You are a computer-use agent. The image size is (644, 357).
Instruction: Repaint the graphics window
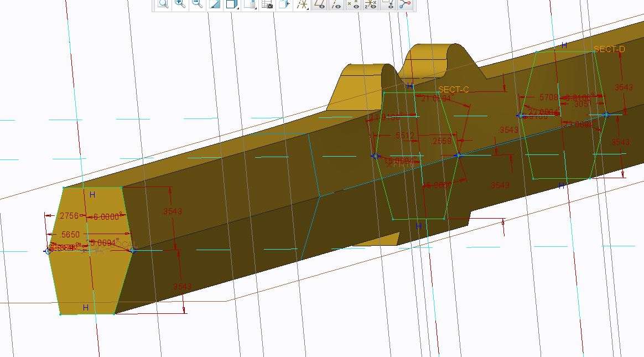coord(215,4)
